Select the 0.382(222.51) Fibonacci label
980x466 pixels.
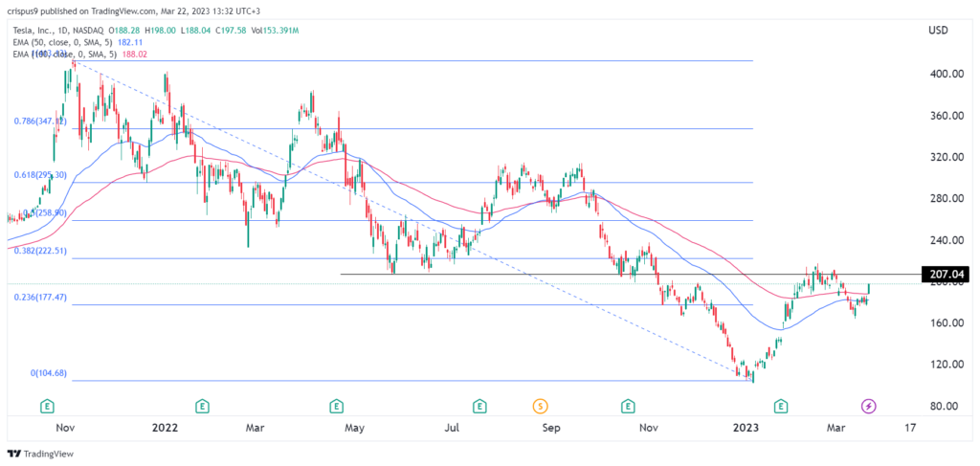point(40,251)
